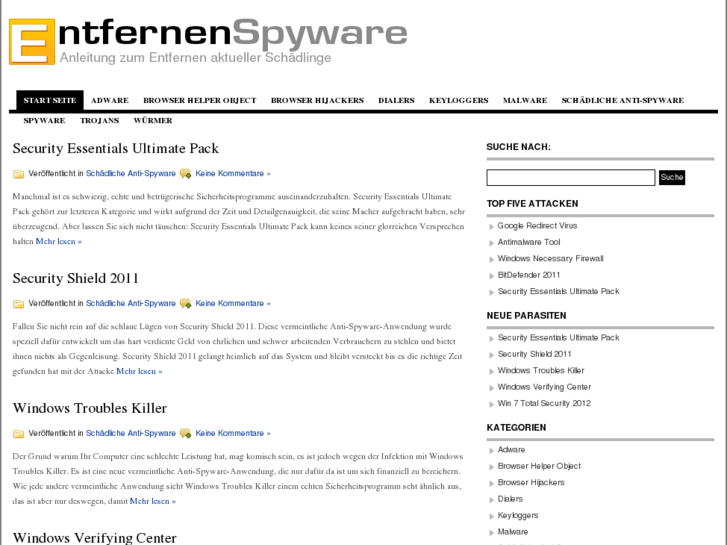
Task: Open TROJANS navigation item
Action: pyautogui.click(x=99, y=121)
